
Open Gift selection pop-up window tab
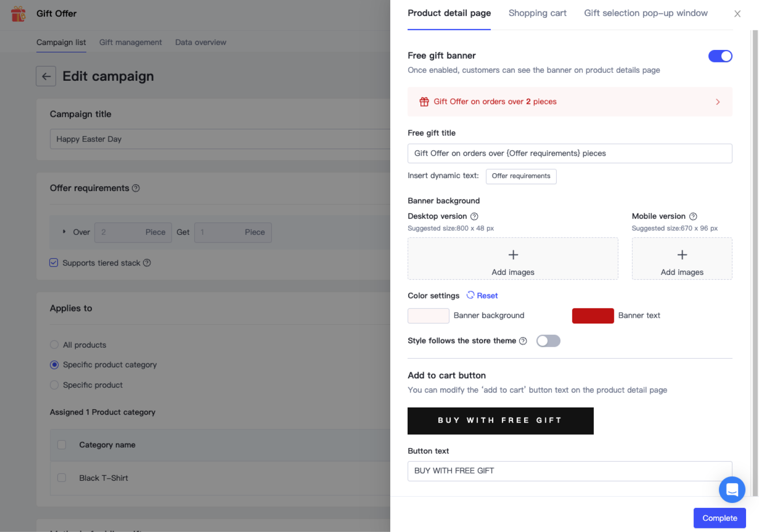645,13
